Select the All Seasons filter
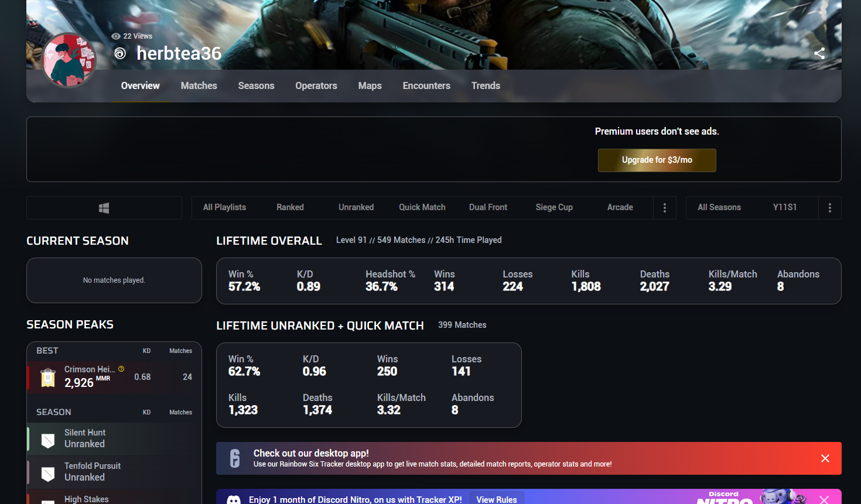Screen dimensions: 861x504 click(x=719, y=207)
